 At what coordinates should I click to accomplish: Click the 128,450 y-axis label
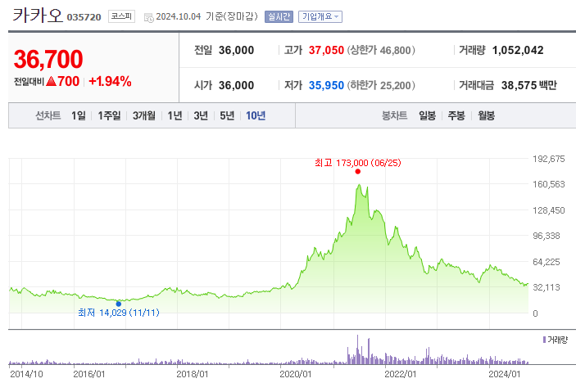(x=549, y=210)
